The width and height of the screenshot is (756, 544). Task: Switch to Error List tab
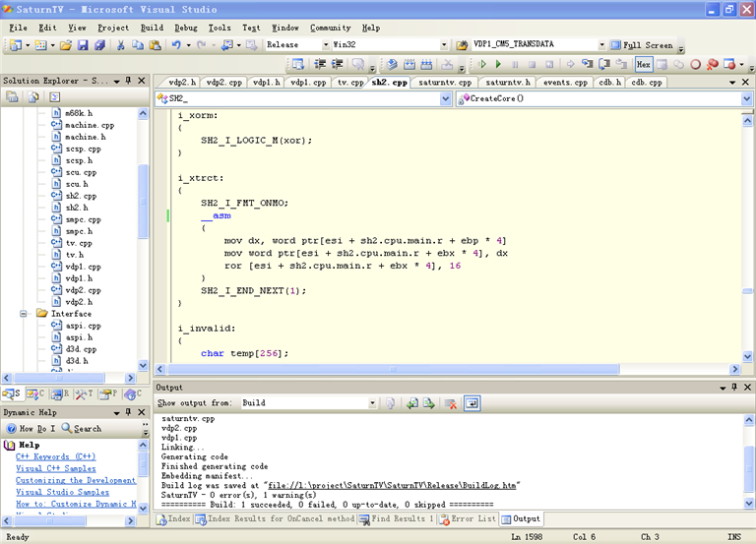pyautogui.click(x=468, y=519)
